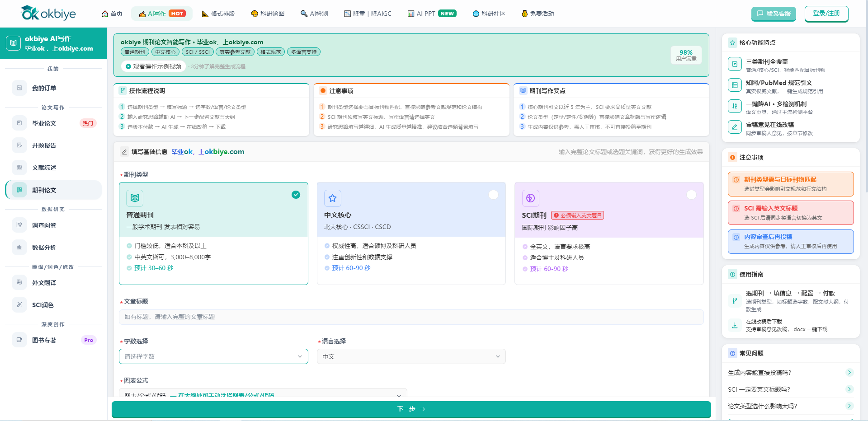Image resolution: width=868 pixels, height=421 pixels.
Task: Select the 普通期刊 journal type radio
Action: (x=296, y=195)
